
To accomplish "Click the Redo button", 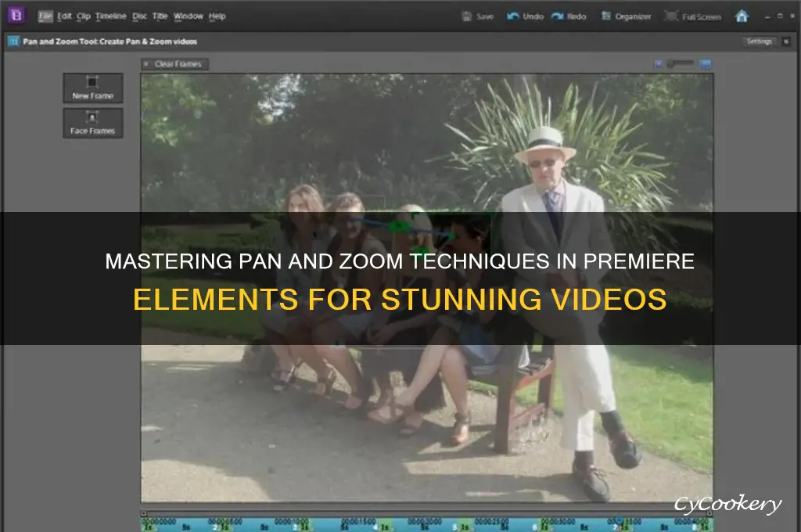I will click(x=569, y=16).
